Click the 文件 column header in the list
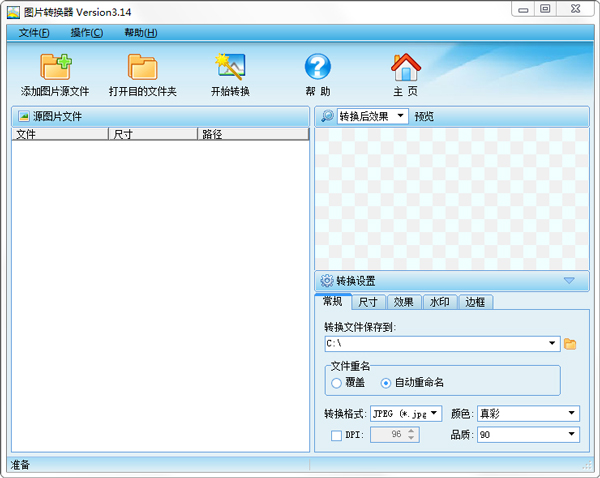This screenshot has width=600, height=478. click(59, 133)
